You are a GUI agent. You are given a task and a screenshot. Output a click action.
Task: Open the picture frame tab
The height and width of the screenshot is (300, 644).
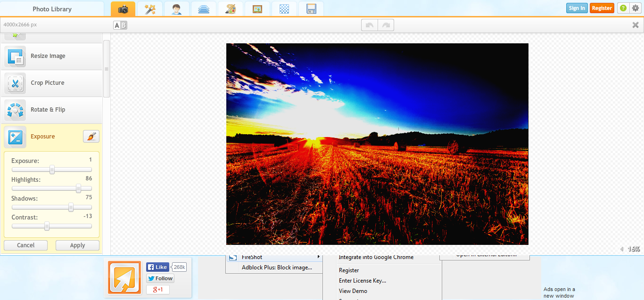pos(257,9)
